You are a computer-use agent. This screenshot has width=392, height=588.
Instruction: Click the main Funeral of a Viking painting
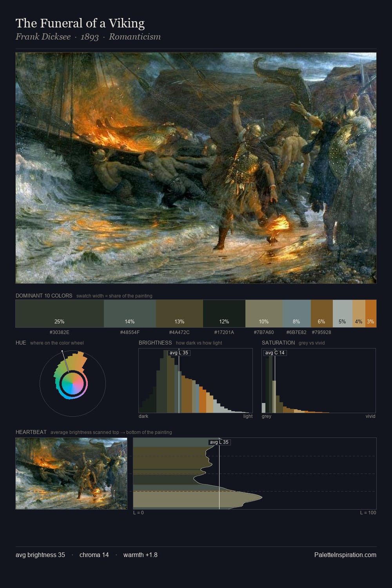pos(196,168)
